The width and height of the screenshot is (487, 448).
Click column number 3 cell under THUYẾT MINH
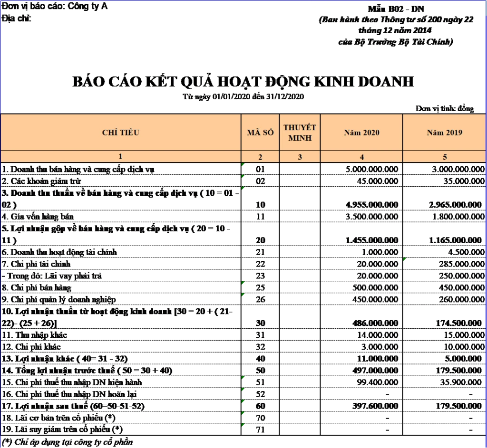(x=300, y=157)
